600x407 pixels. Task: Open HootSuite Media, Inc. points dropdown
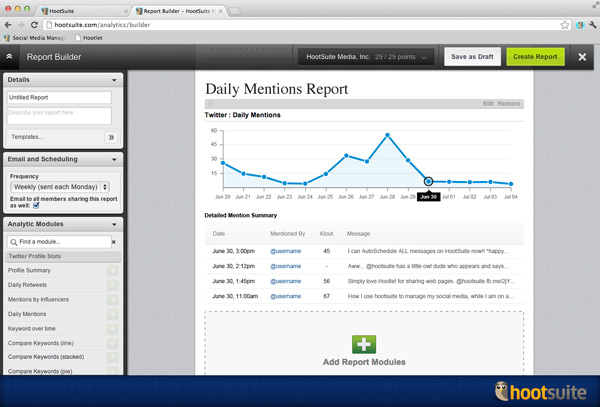(x=366, y=57)
